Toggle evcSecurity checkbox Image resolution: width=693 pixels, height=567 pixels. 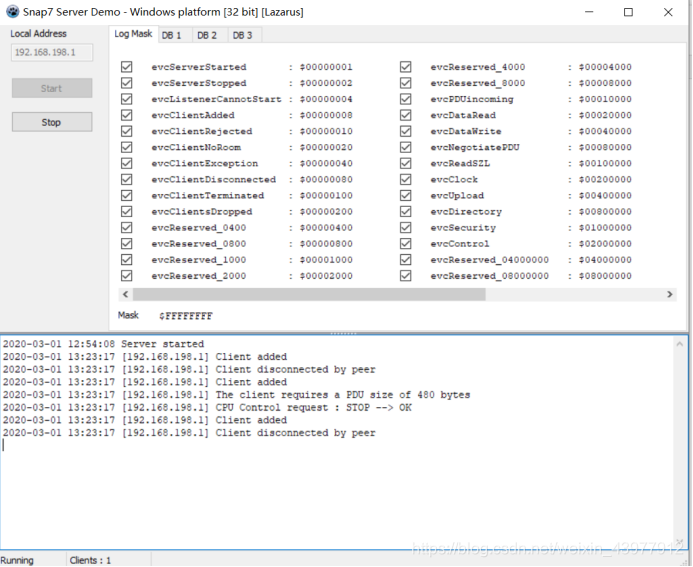[406, 228]
